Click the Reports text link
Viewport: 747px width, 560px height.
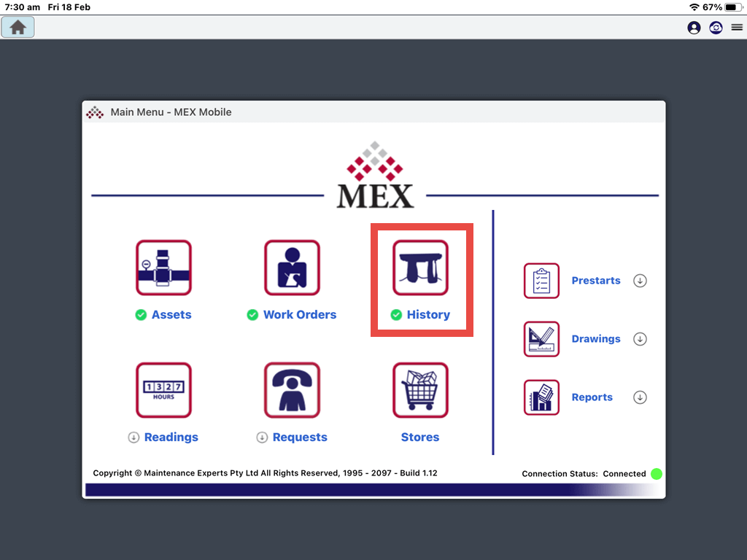[592, 397]
